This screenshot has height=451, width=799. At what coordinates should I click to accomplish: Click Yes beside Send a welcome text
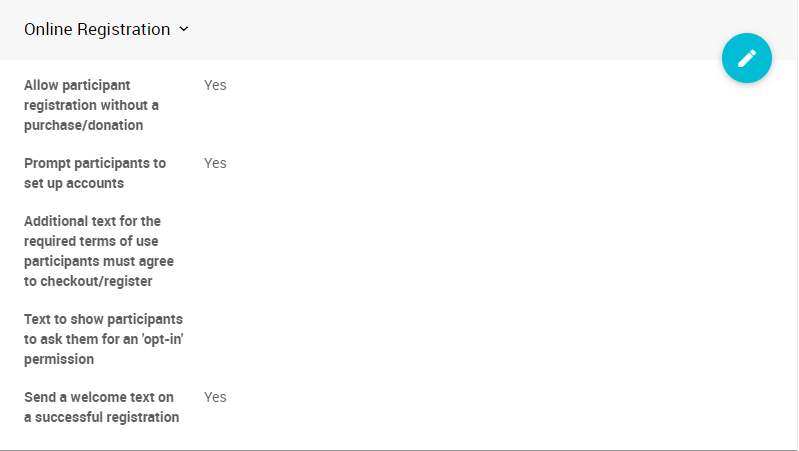coord(215,397)
